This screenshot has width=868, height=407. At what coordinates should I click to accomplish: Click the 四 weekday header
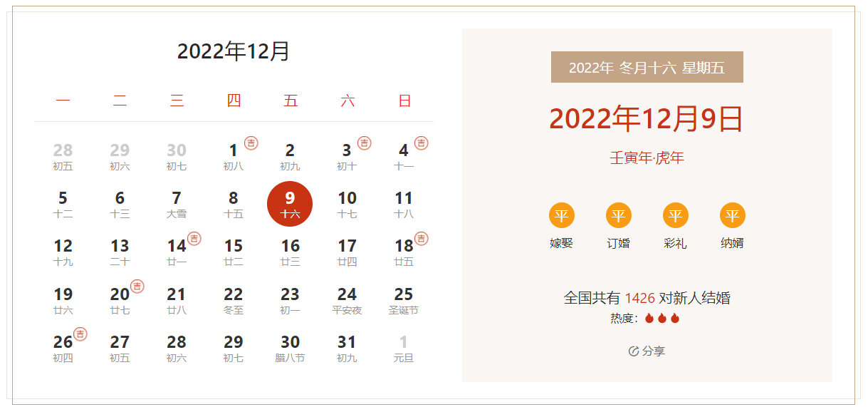tap(234, 101)
